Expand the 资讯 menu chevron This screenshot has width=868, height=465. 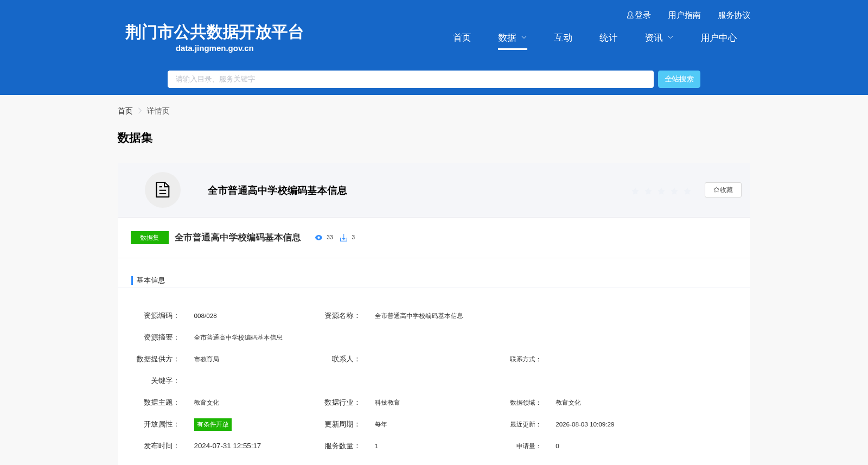(671, 37)
